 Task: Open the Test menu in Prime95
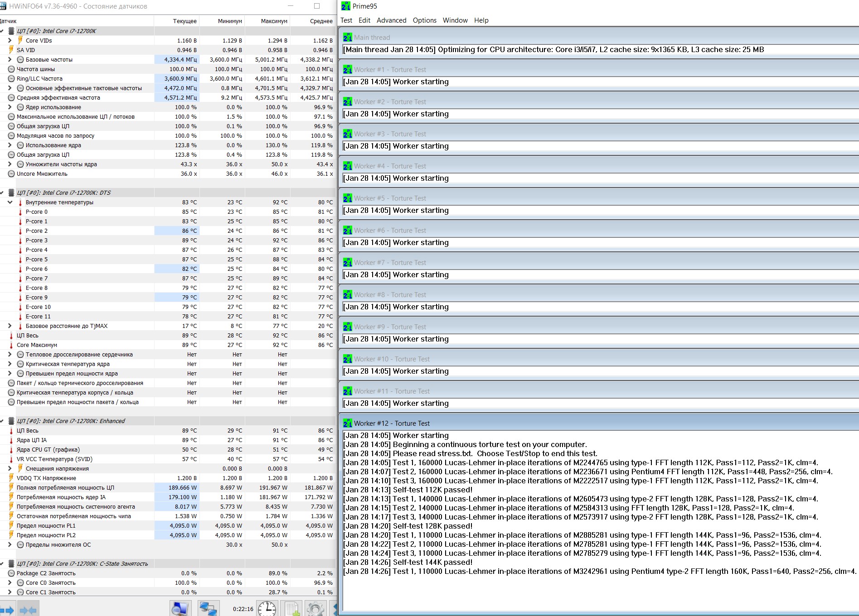click(346, 20)
